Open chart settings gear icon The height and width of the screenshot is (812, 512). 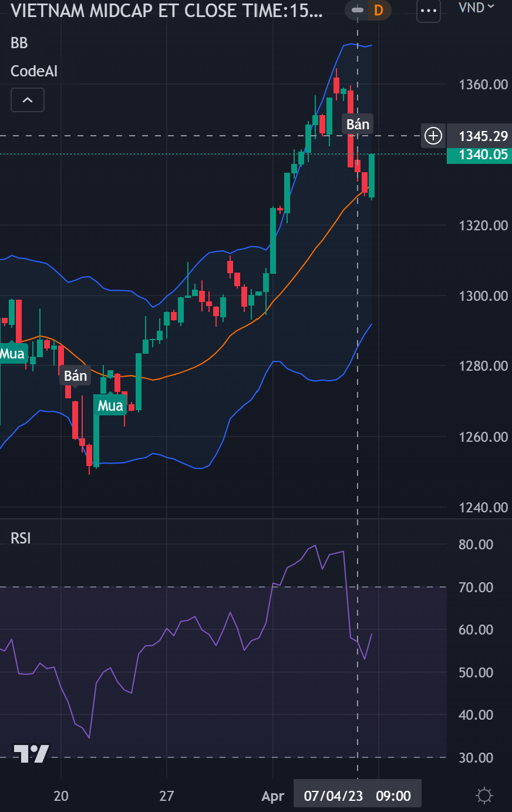[484, 796]
